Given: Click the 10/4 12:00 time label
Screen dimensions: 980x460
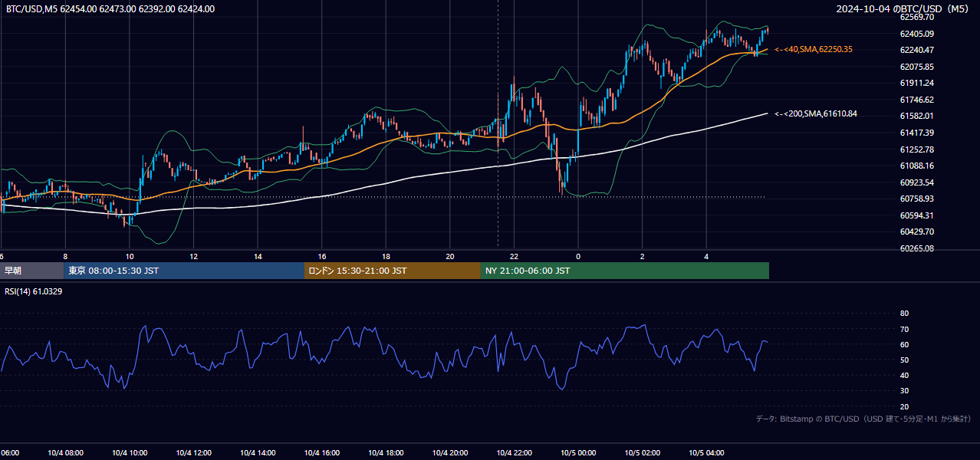Looking at the screenshot, I should tap(194, 453).
